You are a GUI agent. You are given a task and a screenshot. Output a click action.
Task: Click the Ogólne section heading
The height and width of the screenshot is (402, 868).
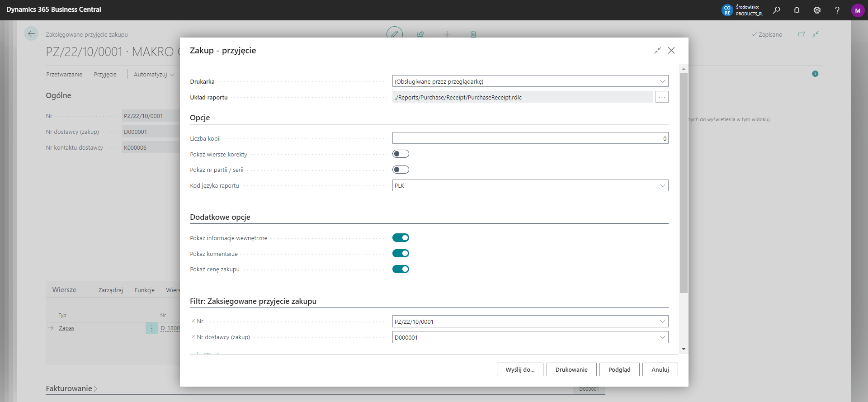tap(58, 95)
